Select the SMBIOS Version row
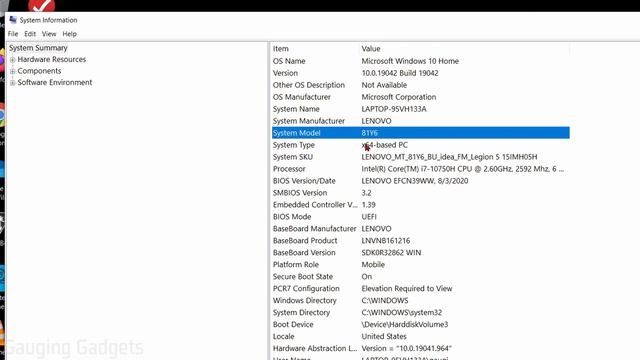Screen dimensions: 640x360 [x=420, y=193]
